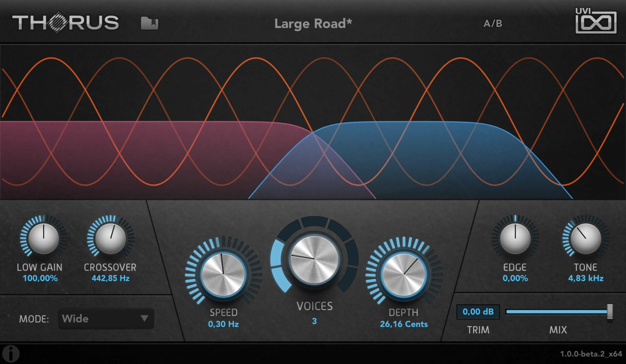Image resolution: width=626 pixels, height=364 pixels.
Task: Toggle A/B comparison
Action: (493, 24)
